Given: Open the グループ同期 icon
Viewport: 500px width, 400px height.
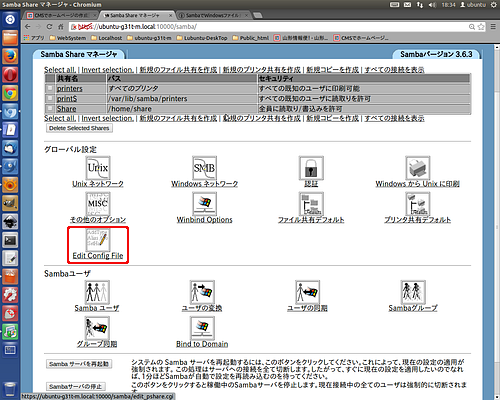Looking at the screenshot, I should 97,328.
